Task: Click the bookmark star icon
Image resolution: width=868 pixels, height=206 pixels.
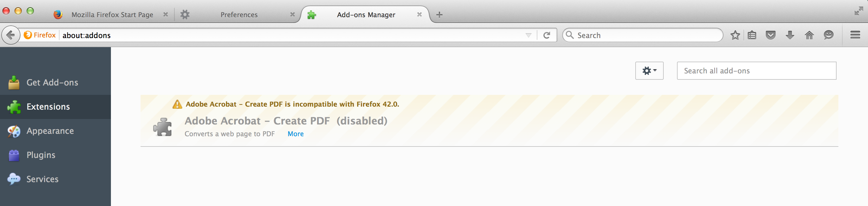Action: click(x=735, y=35)
